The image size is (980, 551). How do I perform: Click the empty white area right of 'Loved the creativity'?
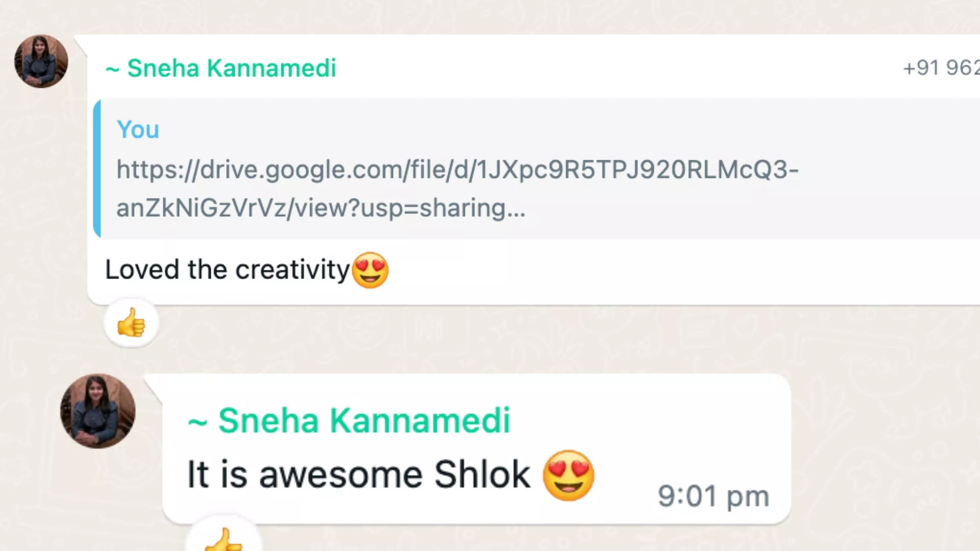pos(664,270)
